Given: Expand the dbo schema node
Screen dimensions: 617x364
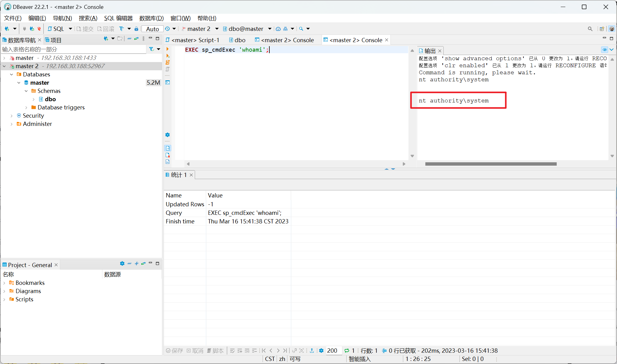Looking at the screenshot, I should 34,99.
